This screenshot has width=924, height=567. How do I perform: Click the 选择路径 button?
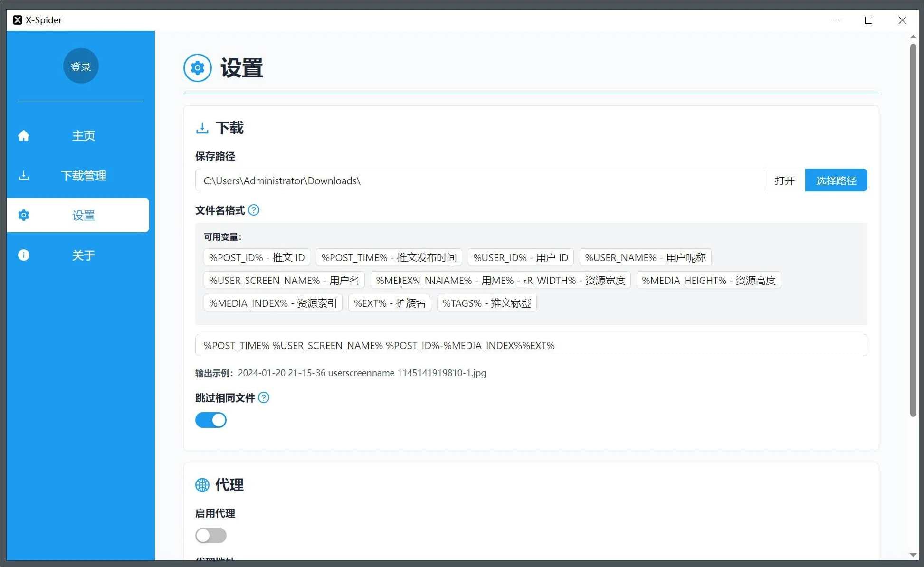[836, 180]
